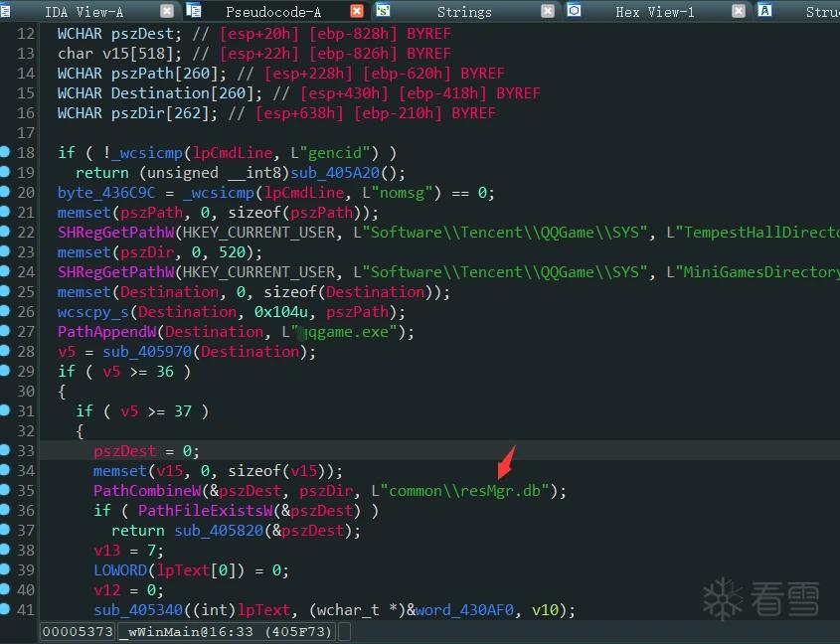Click the Pseudocode-A tab icon

tap(194, 10)
